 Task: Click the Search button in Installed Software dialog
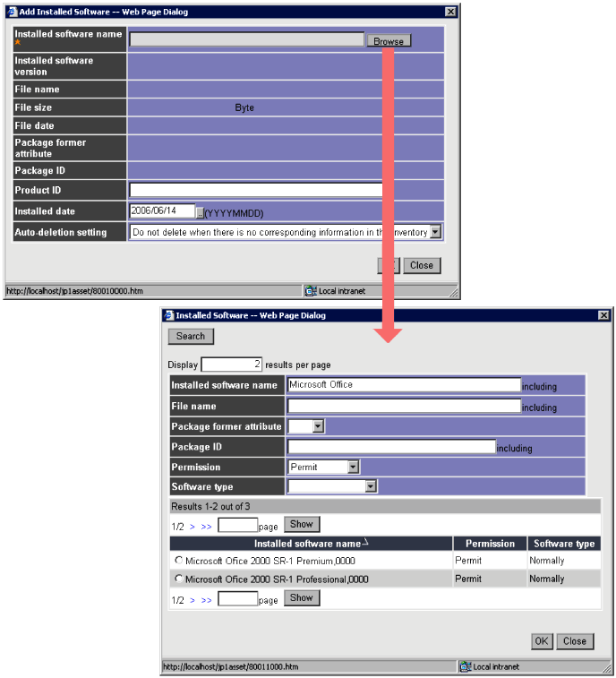click(191, 337)
